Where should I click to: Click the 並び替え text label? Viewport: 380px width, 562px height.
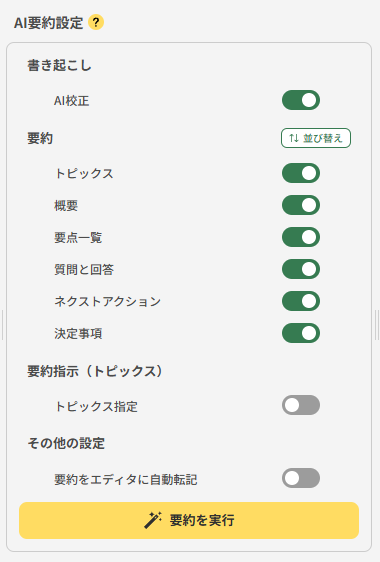pos(323,138)
